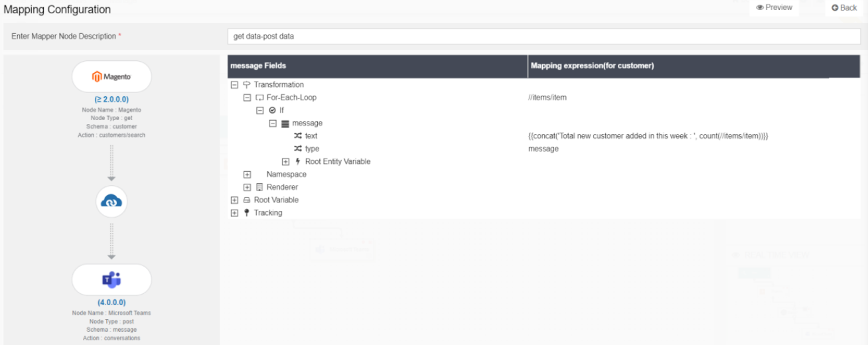Expand the Namespace node
The height and width of the screenshot is (345, 868).
[248, 174]
